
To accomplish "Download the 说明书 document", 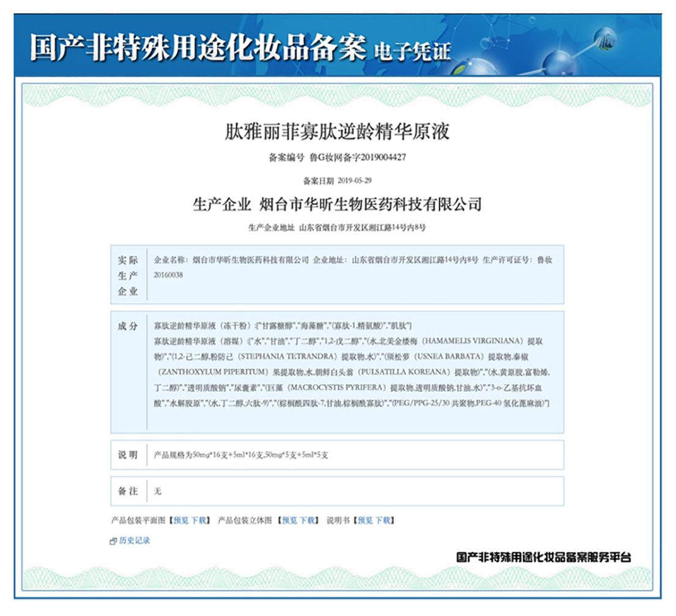I will [x=383, y=521].
